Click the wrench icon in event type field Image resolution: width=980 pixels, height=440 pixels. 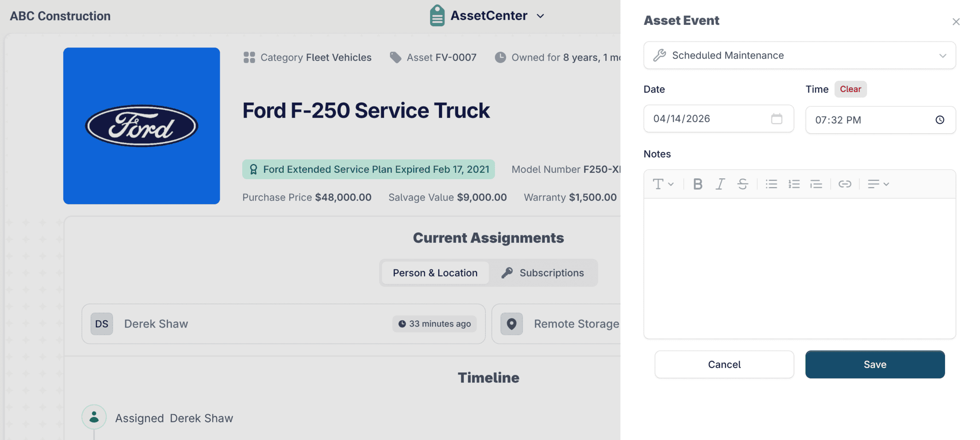pos(659,55)
